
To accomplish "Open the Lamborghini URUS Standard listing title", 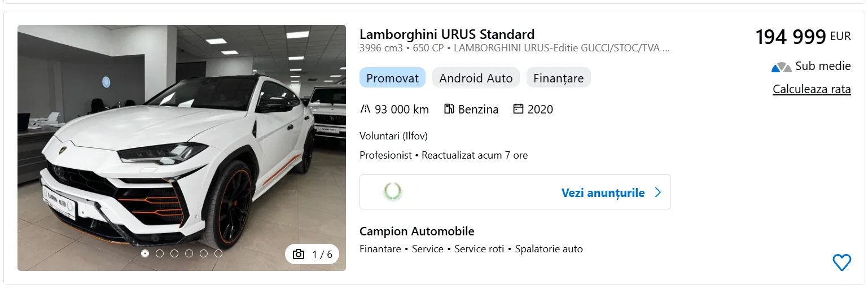I will [x=446, y=34].
